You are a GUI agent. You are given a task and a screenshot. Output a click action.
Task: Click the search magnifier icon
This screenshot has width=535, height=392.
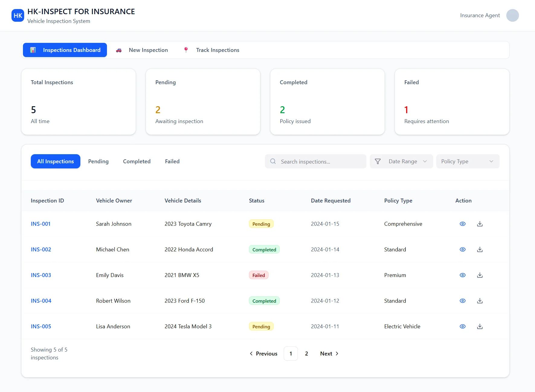pyautogui.click(x=273, y=161)
